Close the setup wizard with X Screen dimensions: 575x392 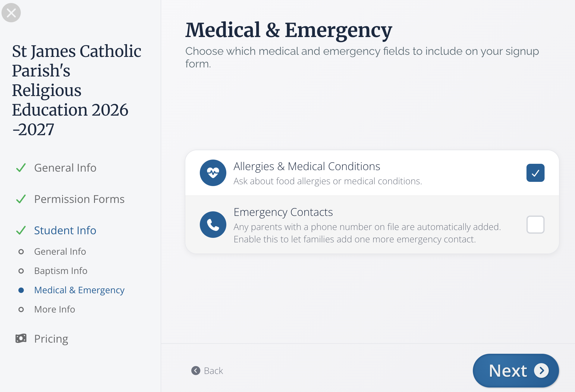(x=11, y=13)
